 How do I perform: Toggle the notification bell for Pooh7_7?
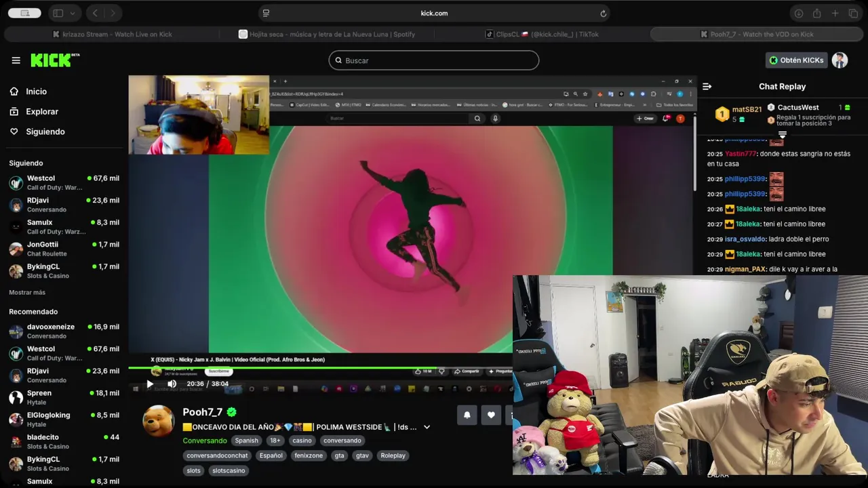tap(467, 415)
